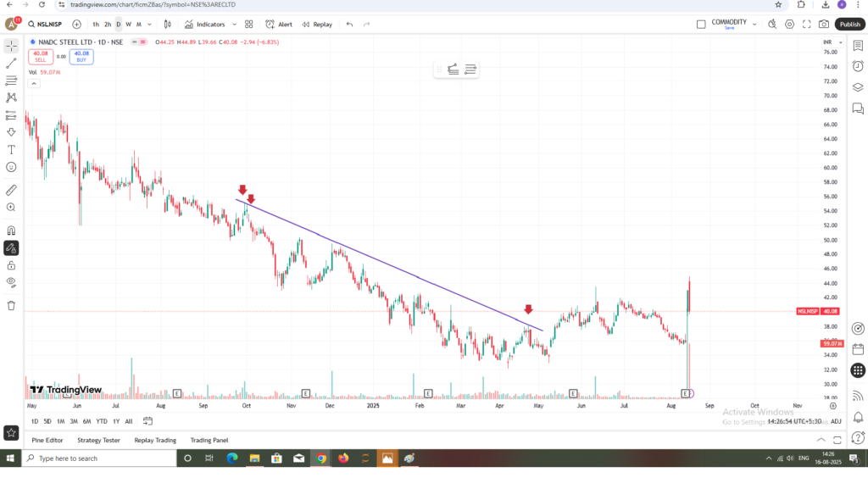This screenshot has width=868, height=500.
Task: Toggle magnet mode in left toolbar
Action: 11,231
